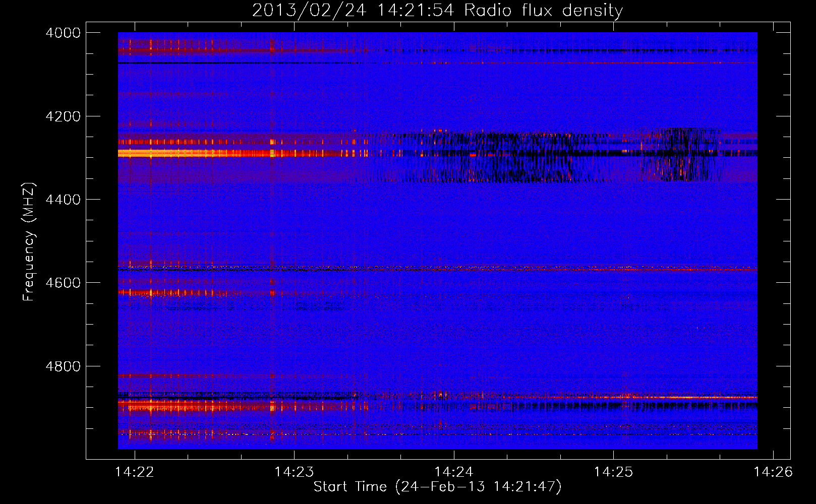Click the plot title '2013/02/24 14:21:54 Radio flux density'
This screenshot has height=504, width=816.
437,10
